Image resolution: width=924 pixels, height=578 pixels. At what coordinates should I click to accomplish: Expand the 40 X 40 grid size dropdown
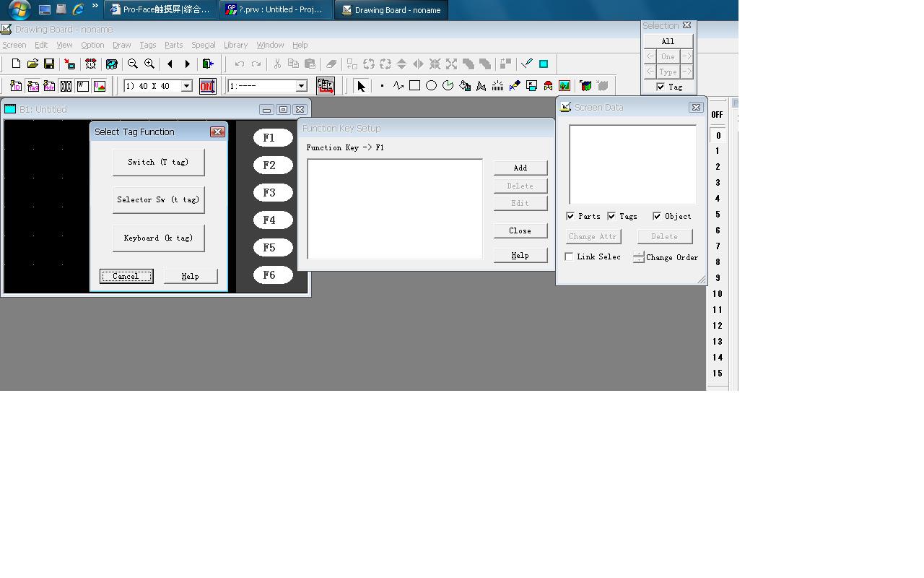click(x=186, y=86)
